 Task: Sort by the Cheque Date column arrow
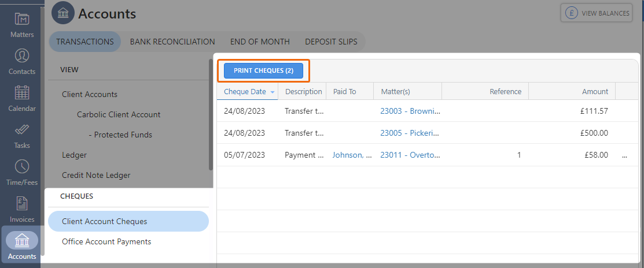(x=273, y=92)
